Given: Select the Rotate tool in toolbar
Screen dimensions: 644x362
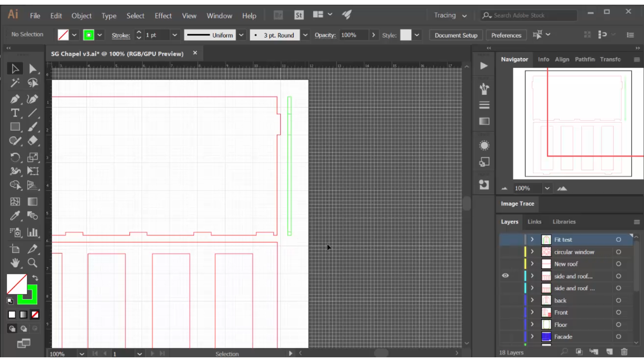Looking at the screenshot, I should [15, 157].
